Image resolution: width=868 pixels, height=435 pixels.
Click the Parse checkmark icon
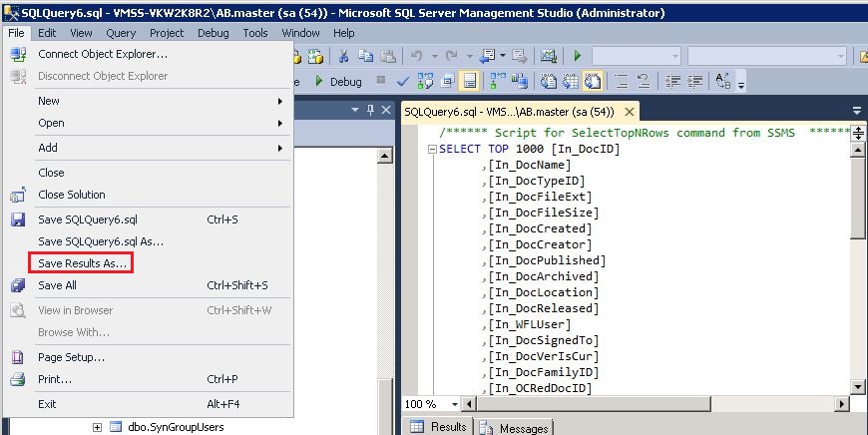pyautogui.click(x=403, y=82)
